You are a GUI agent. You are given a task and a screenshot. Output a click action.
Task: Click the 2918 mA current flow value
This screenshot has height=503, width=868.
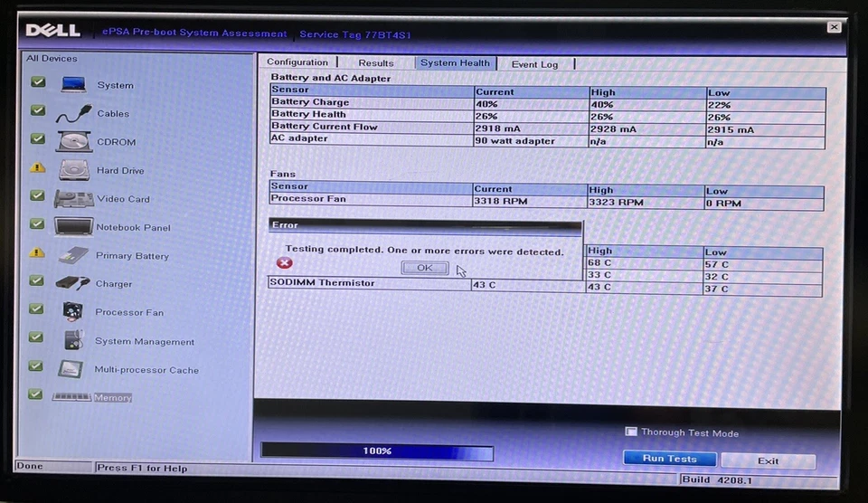coord(497,128)
